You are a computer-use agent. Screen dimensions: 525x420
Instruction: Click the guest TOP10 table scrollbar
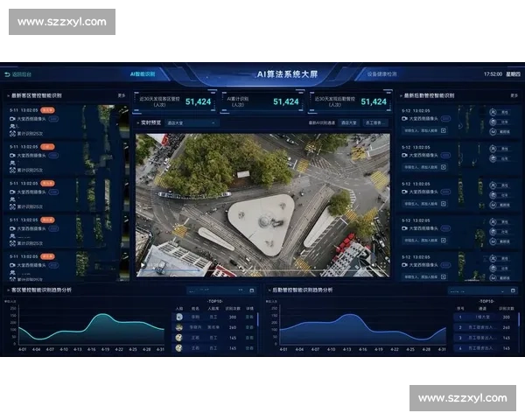(x=258, y=319)
